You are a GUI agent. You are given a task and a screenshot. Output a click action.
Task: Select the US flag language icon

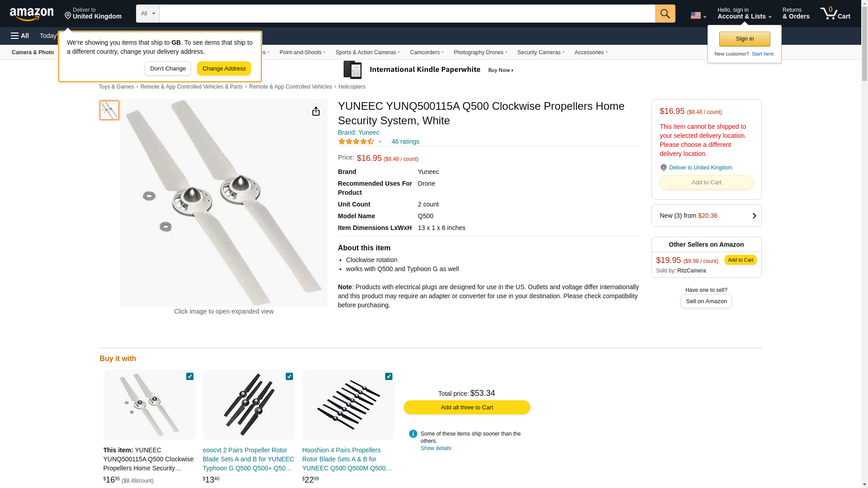tap(698, 15)
